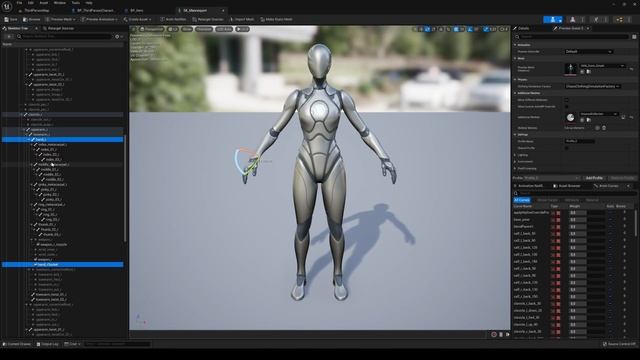The image size is (640, 360).
Task: Expand the Post Processing section
Action: coord(515,168)
